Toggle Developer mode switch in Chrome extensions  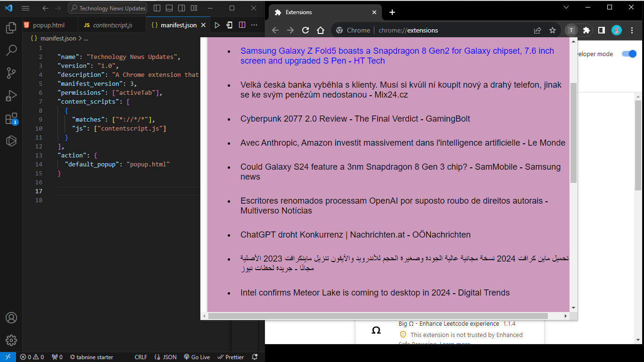tap(629, 54)
